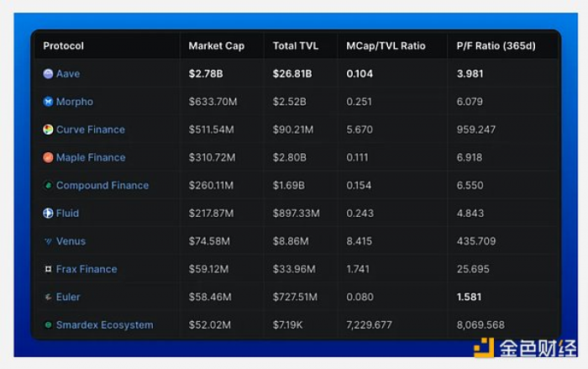
Task: Select Maple Finance TVL $2.80B
Action: click(290, 157)
